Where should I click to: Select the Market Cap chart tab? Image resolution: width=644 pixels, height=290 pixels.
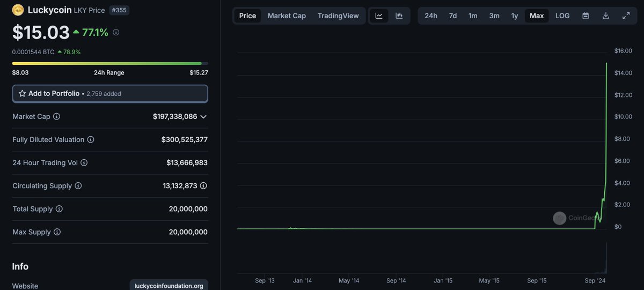287,16
